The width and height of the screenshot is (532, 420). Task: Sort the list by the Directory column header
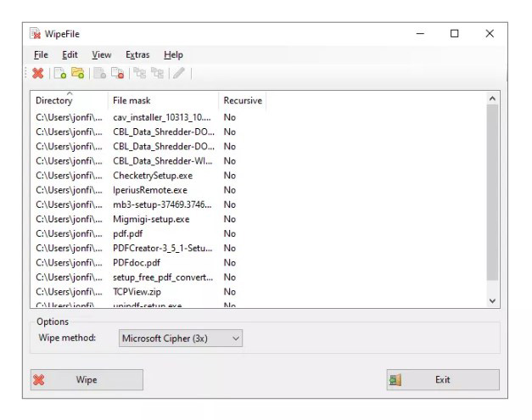coord(70,100)
